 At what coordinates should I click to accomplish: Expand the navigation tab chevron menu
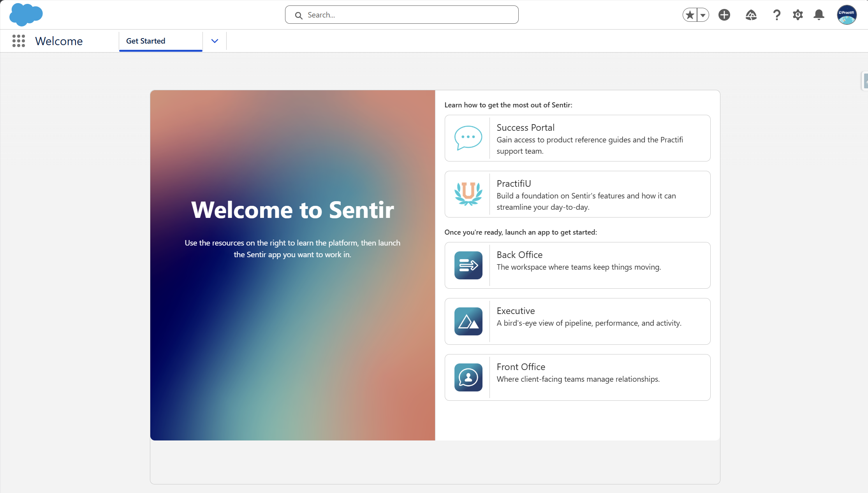(215, 41)
